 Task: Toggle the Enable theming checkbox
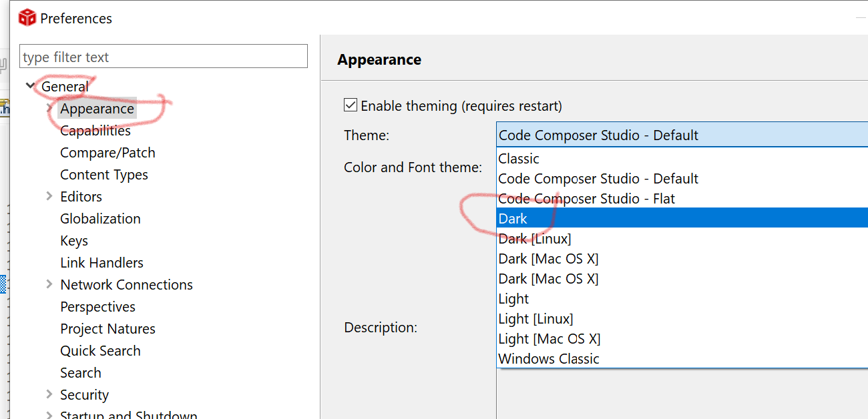coord(351,105)
